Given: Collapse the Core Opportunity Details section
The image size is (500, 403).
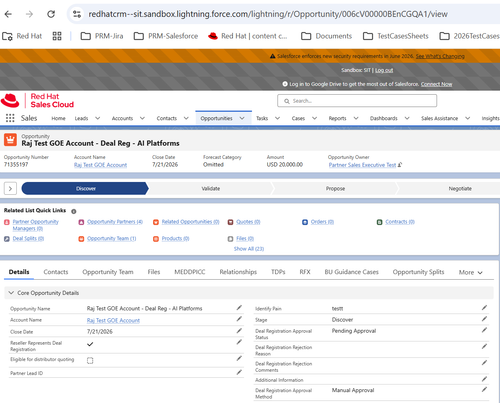Looking at the screenshot, I should tap(11, 293).
